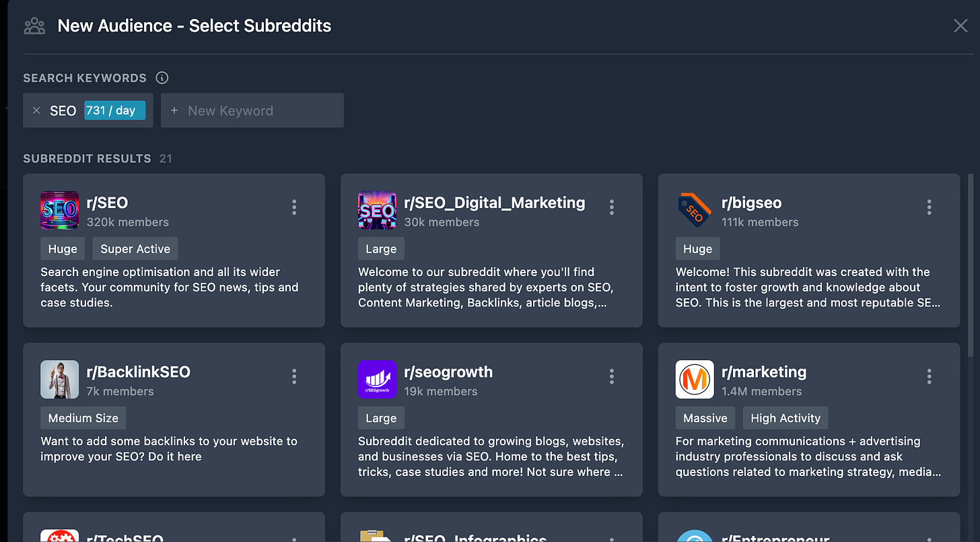Image resolution: width=980 pixels, height=542 pixels.
Task: Click the r/SEO subreddit avatar
Action: [x=60, y=211]
